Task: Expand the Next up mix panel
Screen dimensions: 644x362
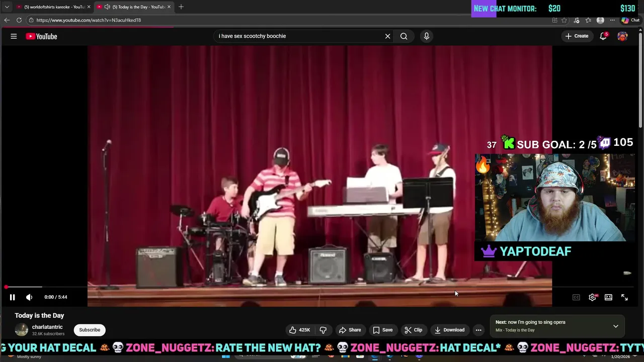Action: (615, 326)
